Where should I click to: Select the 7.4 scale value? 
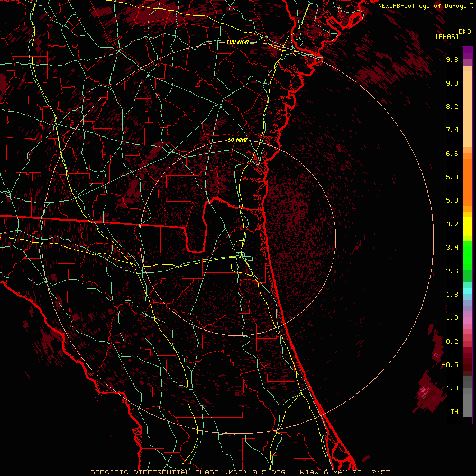[x=452, y=130]
